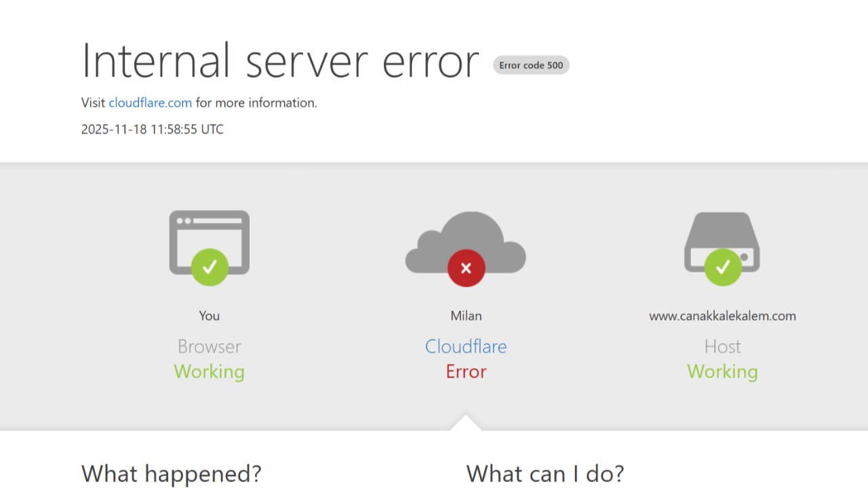Image resolution: width=868 pixels, height=488 pixels.
Task: Click the green check badge on the server icon
Action: 723,267
